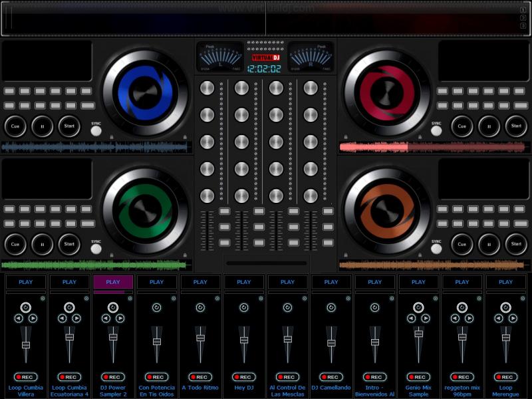
Task: Click next arrow in Loop Cumbia Villera slot
Action: [x=33, y=319]
